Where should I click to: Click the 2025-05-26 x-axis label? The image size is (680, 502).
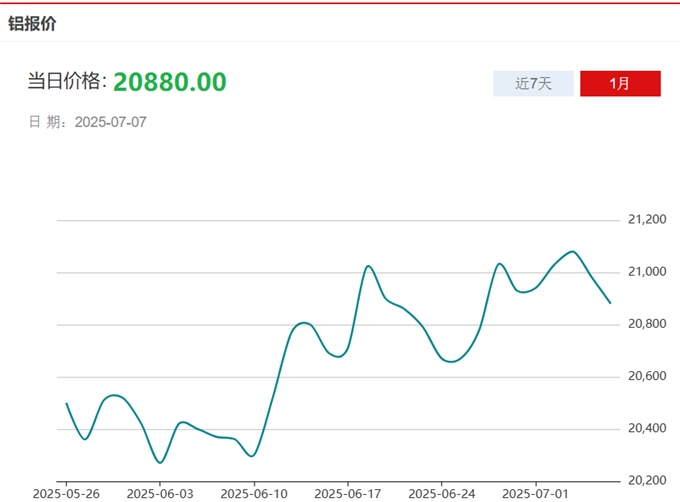[x=66, y=493]
